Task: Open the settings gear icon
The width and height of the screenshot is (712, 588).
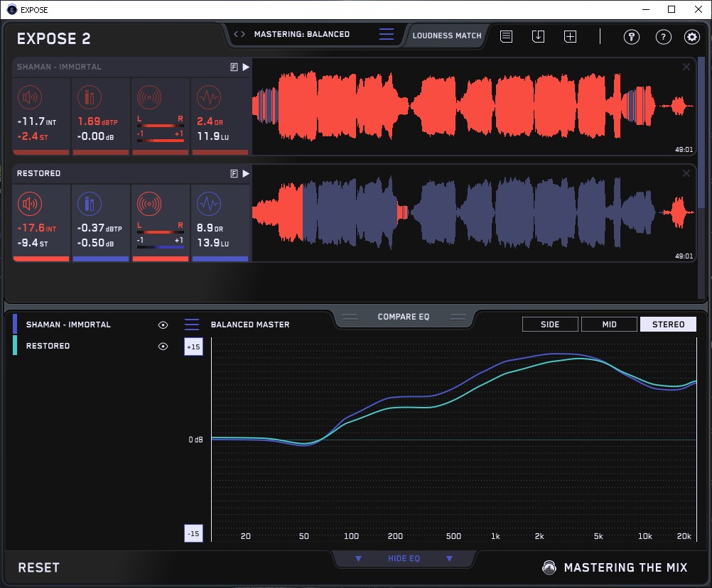Action: (691, 37)
